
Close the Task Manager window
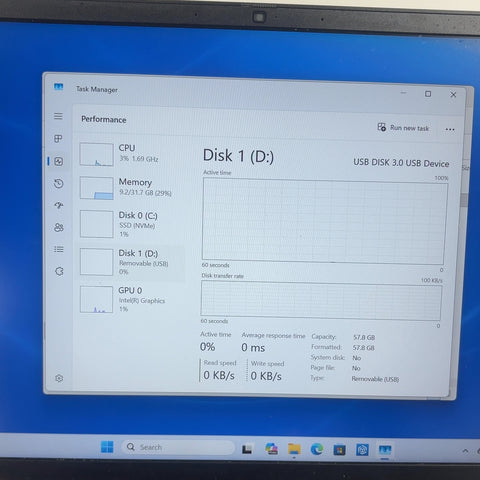point(453,95)
